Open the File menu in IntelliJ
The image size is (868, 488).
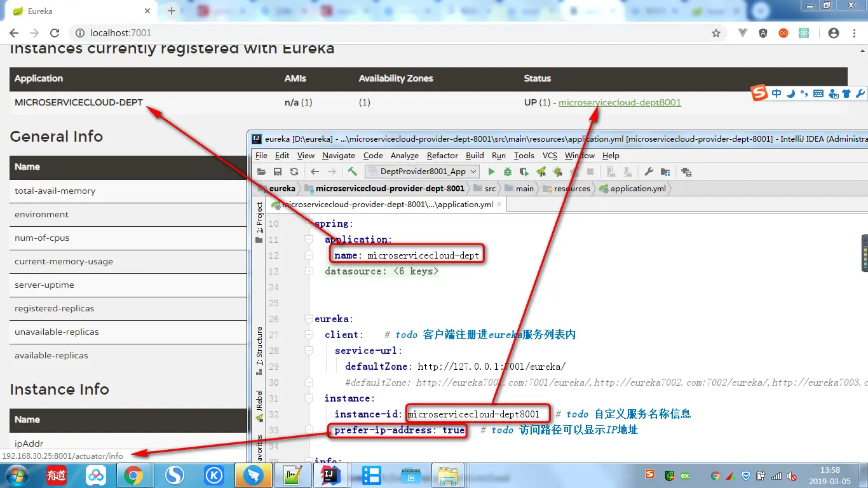[x=261, y=156]
